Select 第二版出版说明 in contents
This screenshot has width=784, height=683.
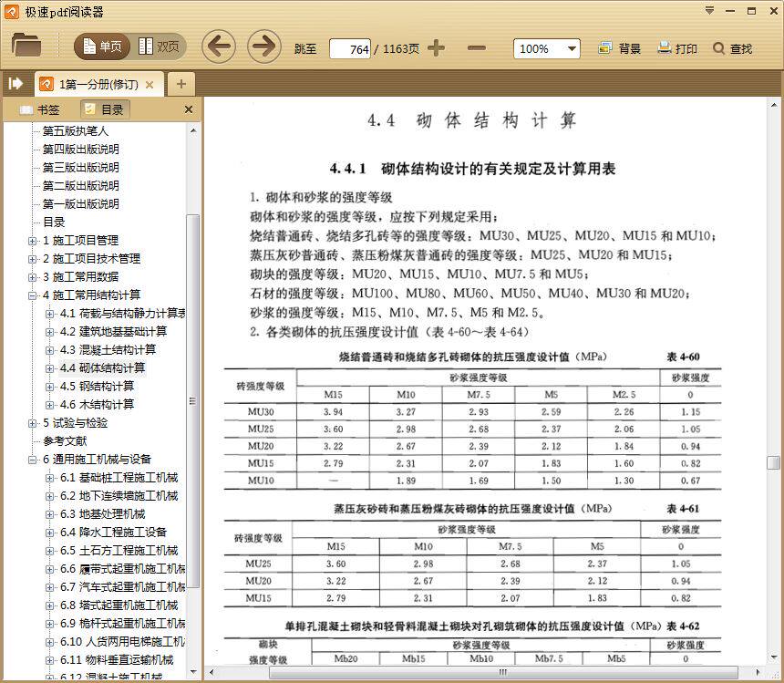click(x=80, y=185)
